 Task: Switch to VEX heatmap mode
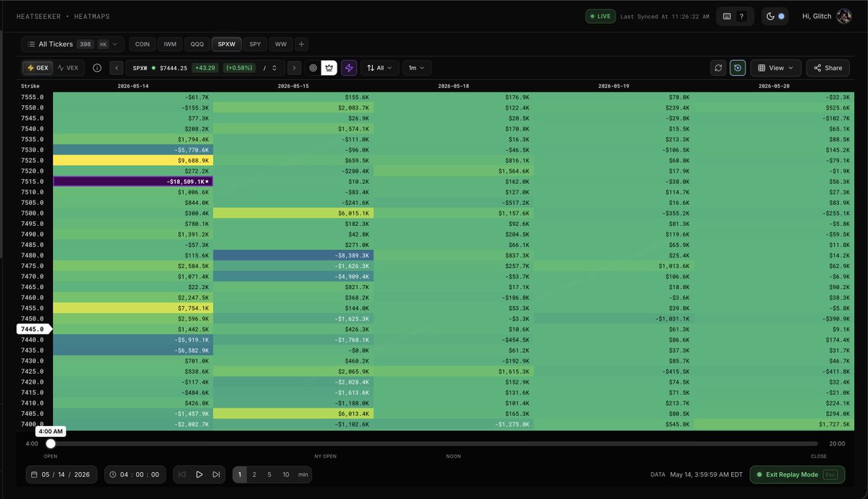[x=68, y=68]
